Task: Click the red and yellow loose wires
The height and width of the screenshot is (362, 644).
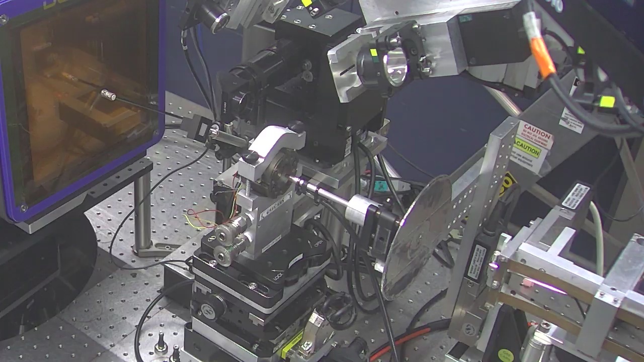Action: click(204, 219)
